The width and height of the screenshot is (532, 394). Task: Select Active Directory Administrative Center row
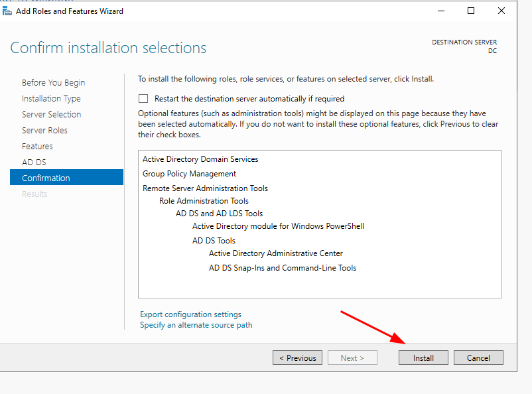276,253
